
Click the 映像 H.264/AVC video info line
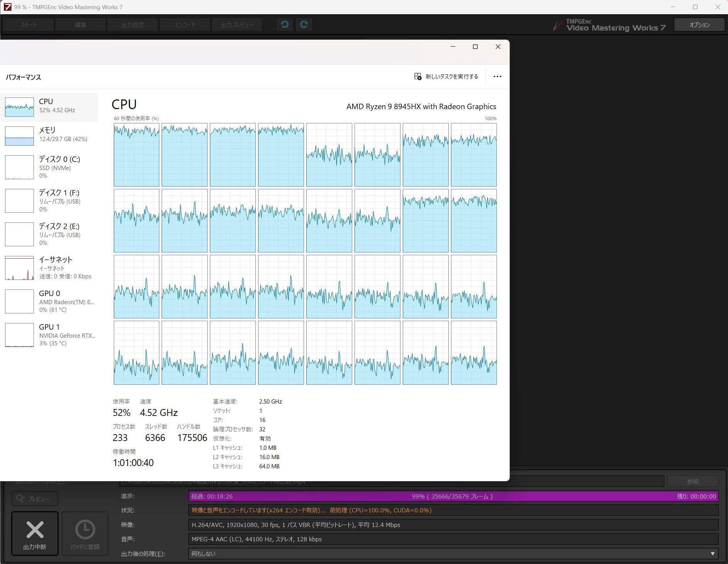453,525
